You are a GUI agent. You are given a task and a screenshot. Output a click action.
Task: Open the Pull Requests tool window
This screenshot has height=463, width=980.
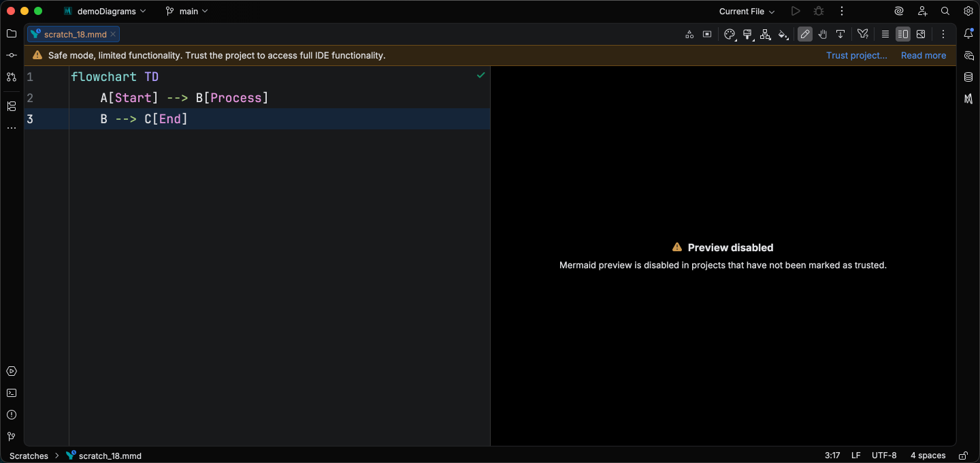click(x=12, y=77)
